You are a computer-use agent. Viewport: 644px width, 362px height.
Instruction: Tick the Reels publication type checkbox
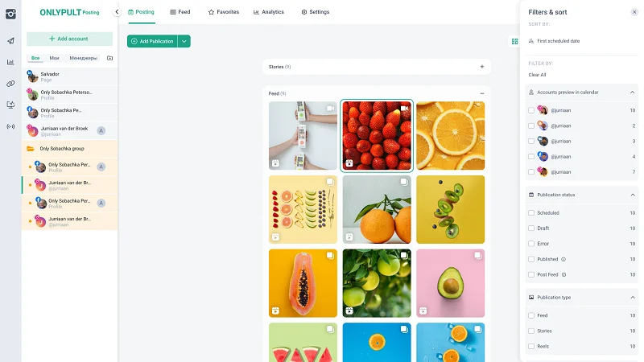[x=531, y=347]
